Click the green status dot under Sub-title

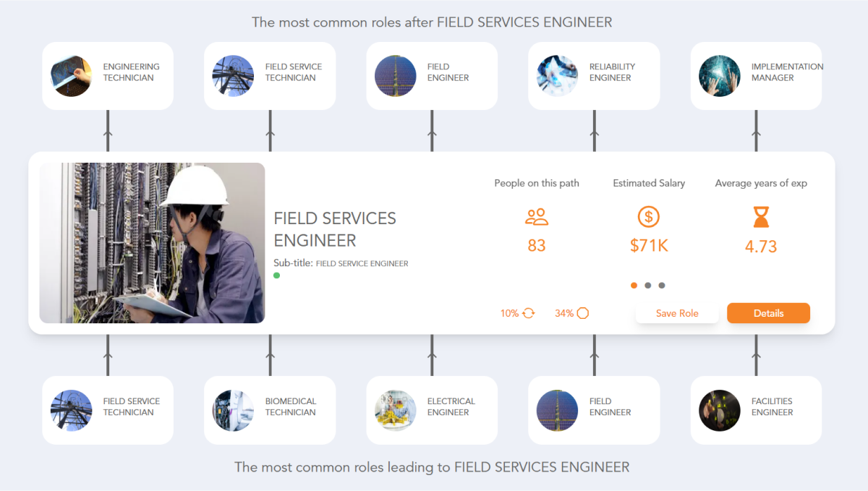[277, 276]
